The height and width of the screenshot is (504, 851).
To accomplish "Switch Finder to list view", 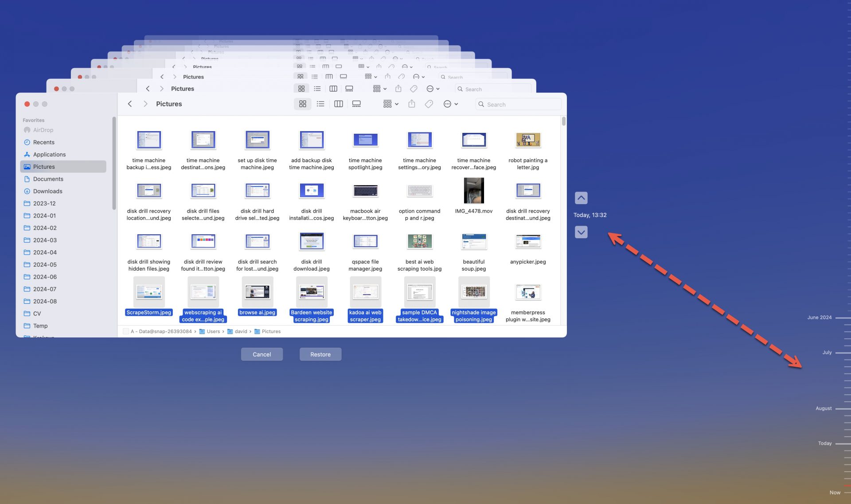I will 320,104.
